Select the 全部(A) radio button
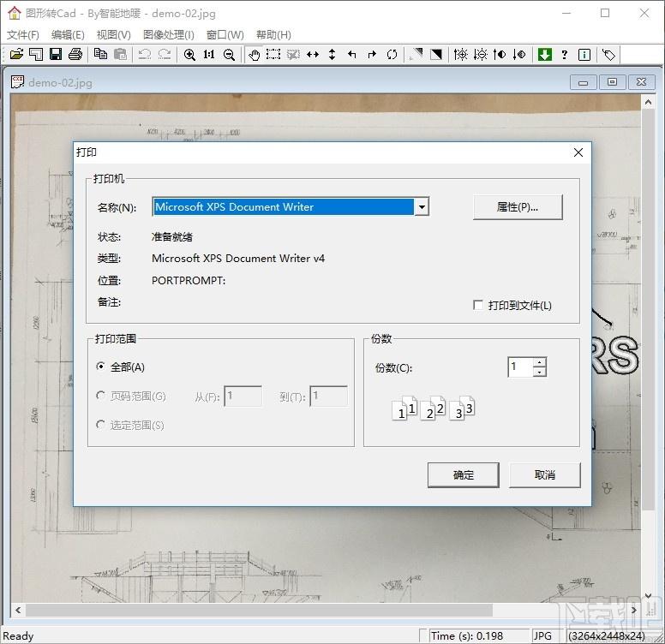This screenshot has width=665, height=644. pyautogui.click(x=100, y=366)
